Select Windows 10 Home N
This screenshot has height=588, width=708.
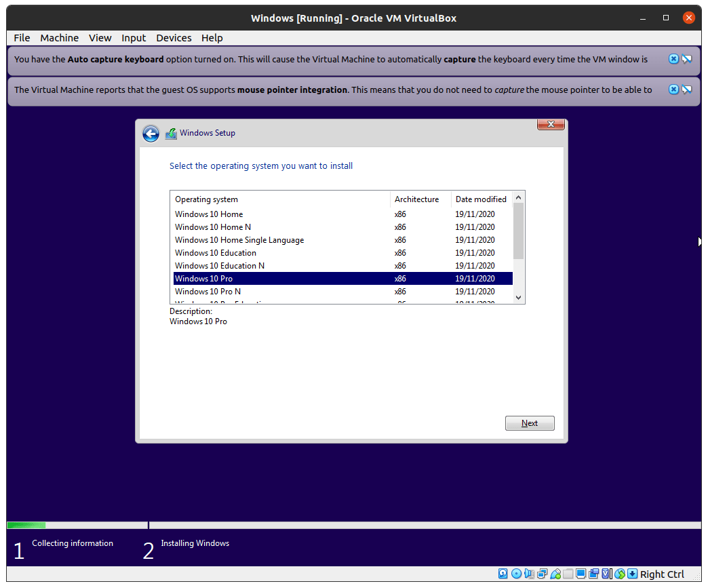pos(343,227)
